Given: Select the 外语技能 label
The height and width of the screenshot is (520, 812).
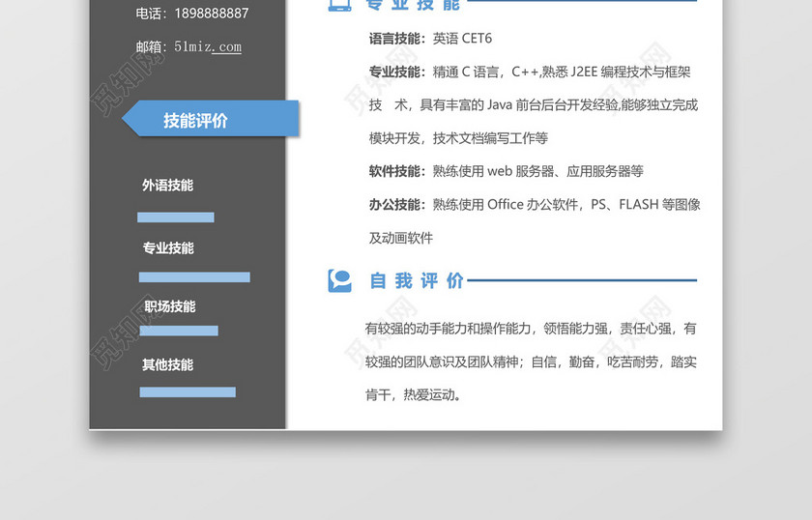Looking at the screenshot, I should [168, 186].
